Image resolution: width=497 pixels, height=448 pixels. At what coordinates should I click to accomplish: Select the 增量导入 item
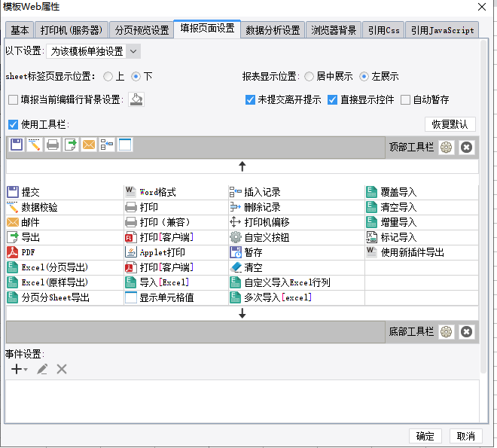pos(422,222)
